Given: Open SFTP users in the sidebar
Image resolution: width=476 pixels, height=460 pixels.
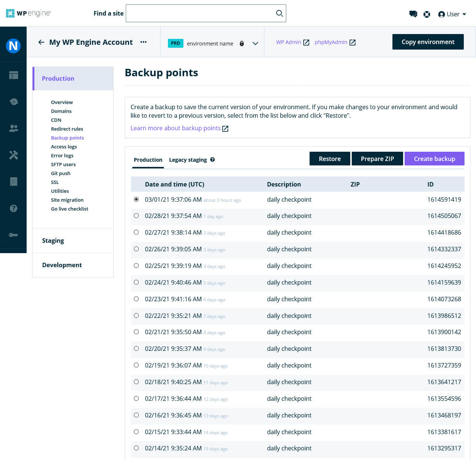Looking at the screenshot, I should pos(63,164).
